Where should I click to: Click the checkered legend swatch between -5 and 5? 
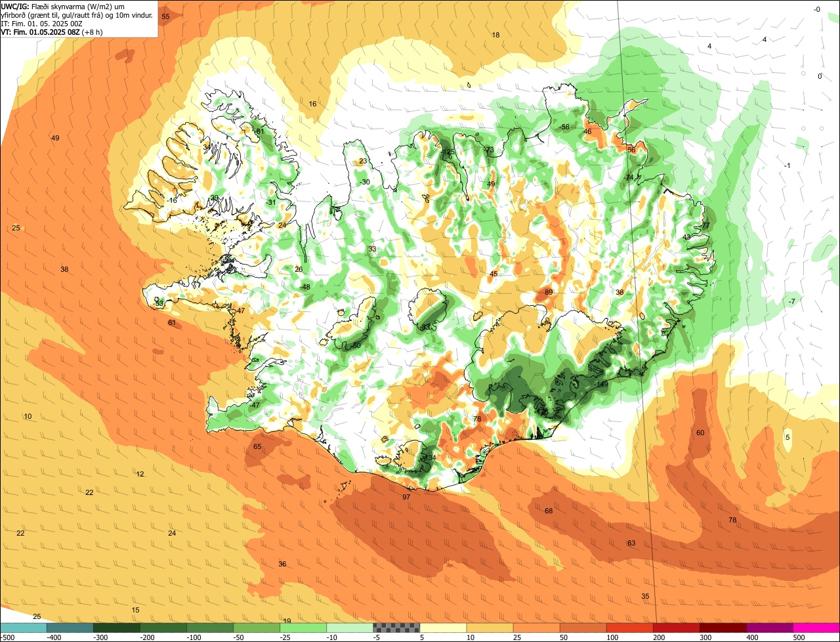tap(396, 628)
